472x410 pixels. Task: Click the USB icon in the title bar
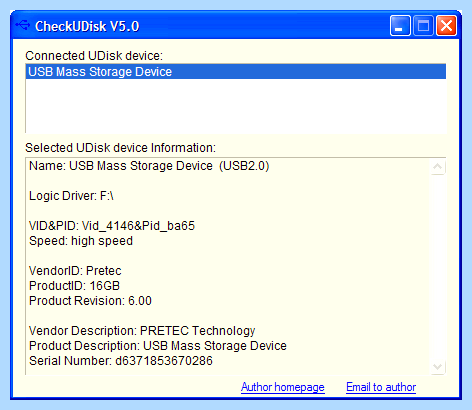pos(23,25)
